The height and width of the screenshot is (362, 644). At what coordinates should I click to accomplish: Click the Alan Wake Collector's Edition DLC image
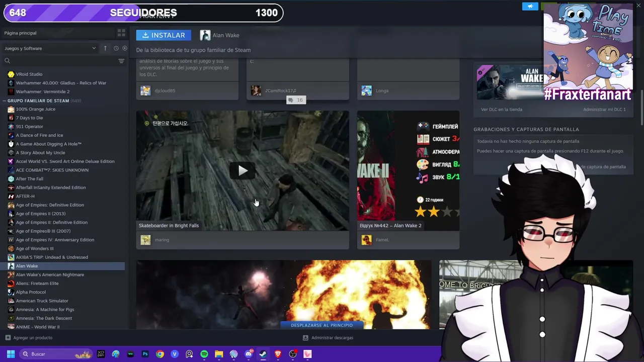(510, 82)
